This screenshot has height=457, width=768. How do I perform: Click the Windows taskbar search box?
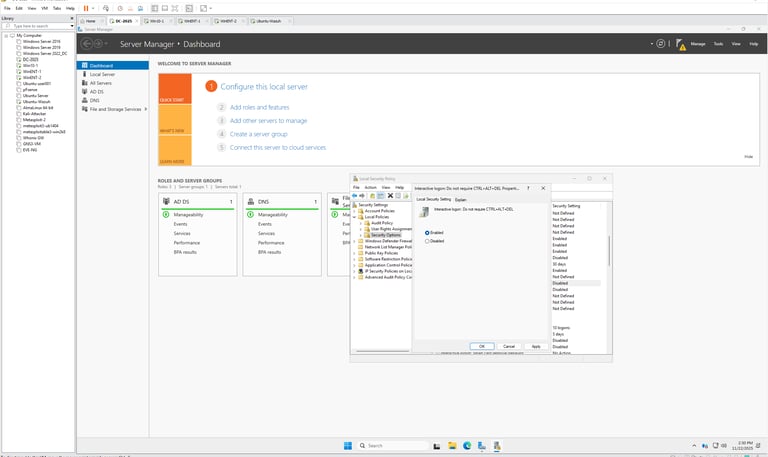[393, 446]
